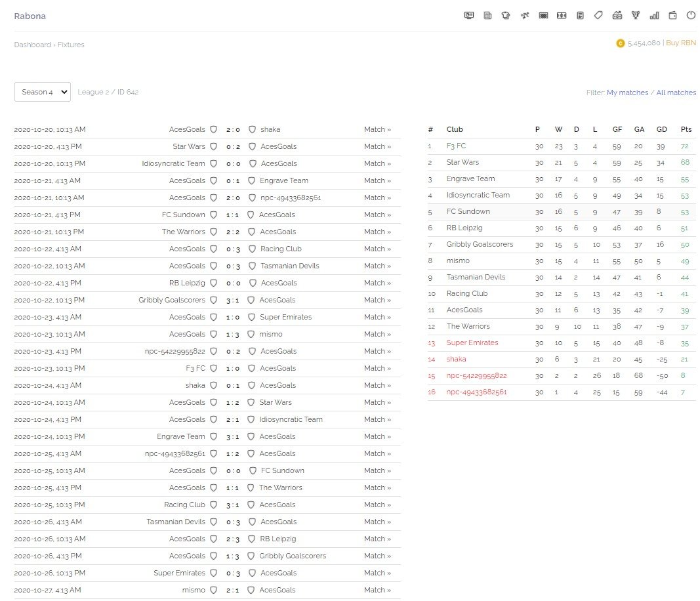Click the Club column header
Image resolution: width=700 pixels, height=601 pixels.
(x=455, y=129)
